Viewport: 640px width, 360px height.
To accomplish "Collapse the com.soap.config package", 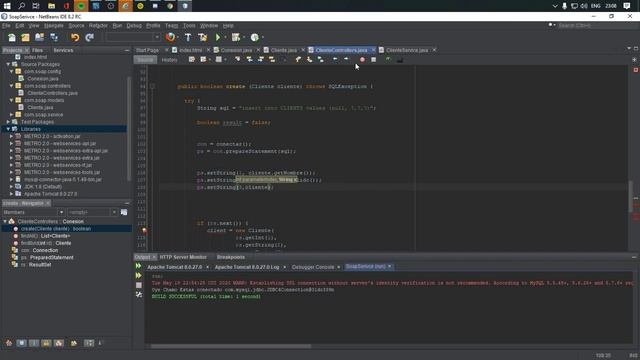I will click(x=11, y=71).
